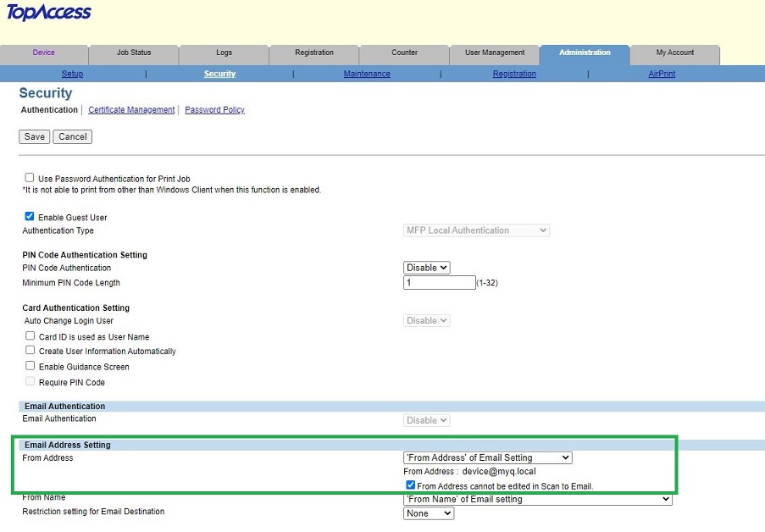Open the Maintenance page
Viewport: 765px width, 532px height.
pyautogui.click(x=366, y=74)
